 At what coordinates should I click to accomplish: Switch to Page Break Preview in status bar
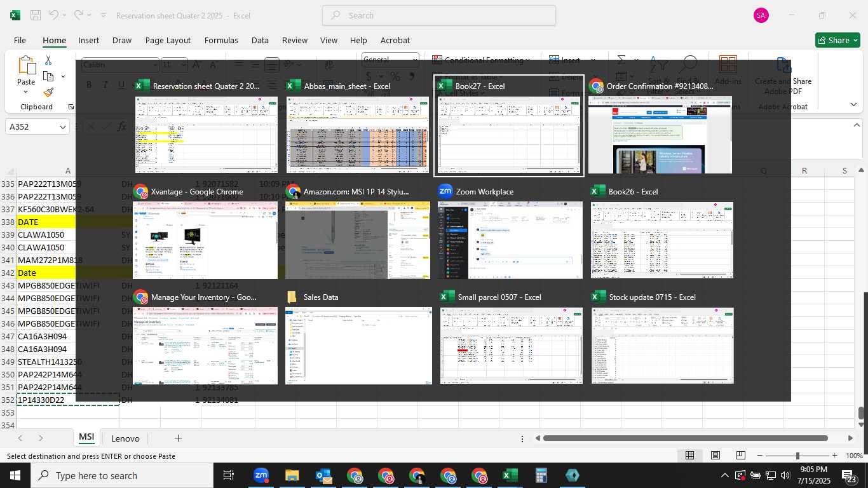pos(741,456)
